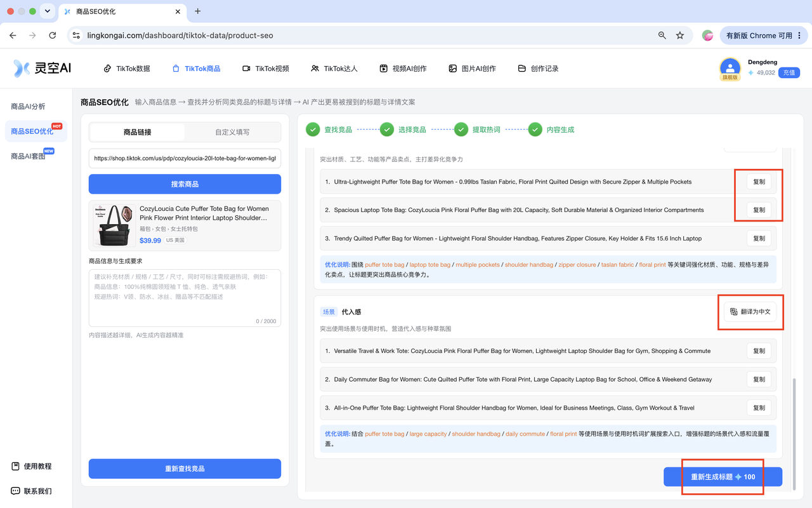Viewport: 812px width, 508px height.
Task: Open the TikTok商品 menu
Action: pos(196,69)
